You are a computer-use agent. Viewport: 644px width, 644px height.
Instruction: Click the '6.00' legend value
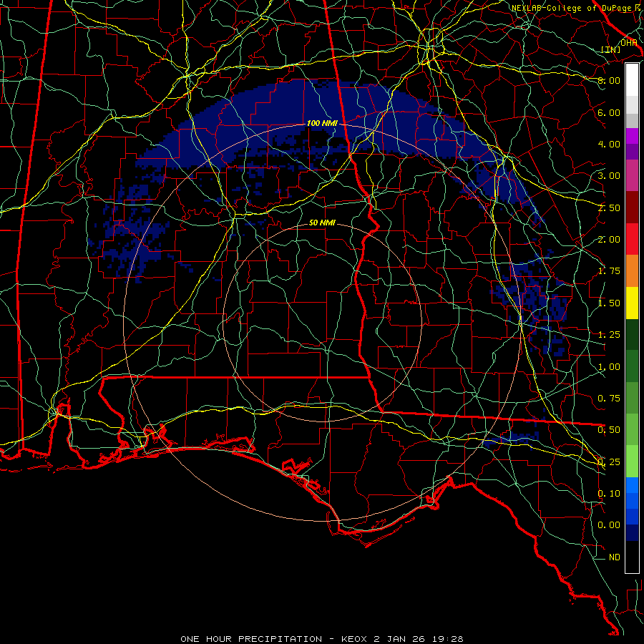click(x=609, y=112)
